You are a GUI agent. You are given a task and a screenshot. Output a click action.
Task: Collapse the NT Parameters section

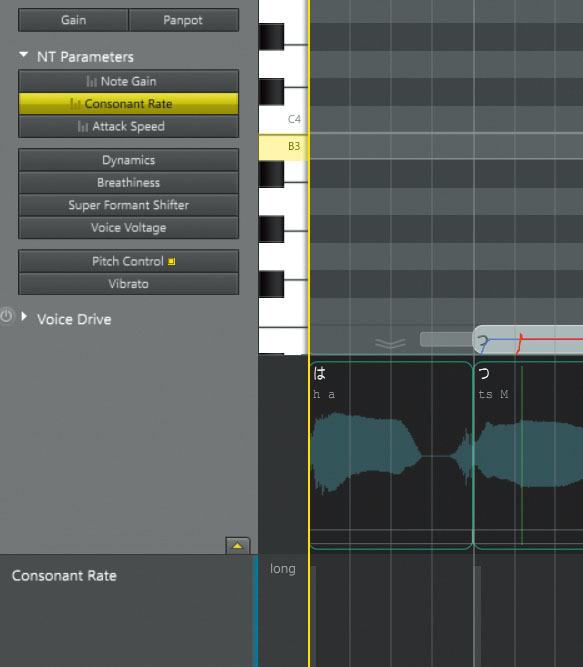tap(24, 55)
